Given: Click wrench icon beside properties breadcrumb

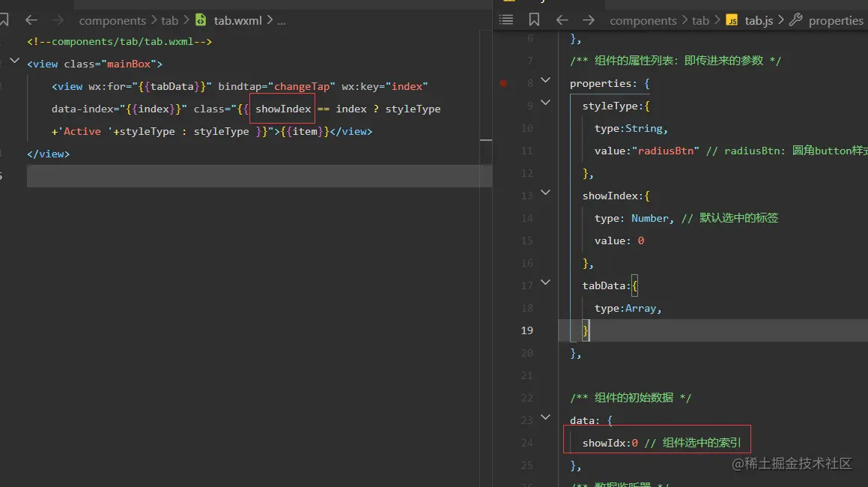Looking at the screenshot, I should coord(795,20).
